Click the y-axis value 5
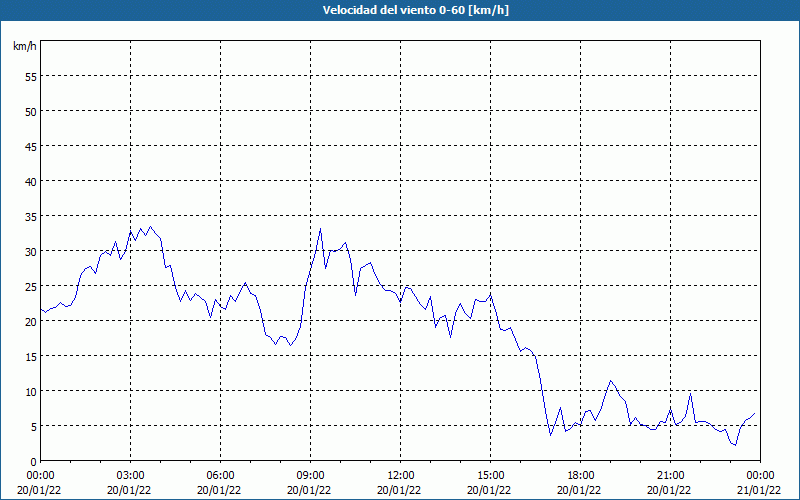 [x=34, y=427]
